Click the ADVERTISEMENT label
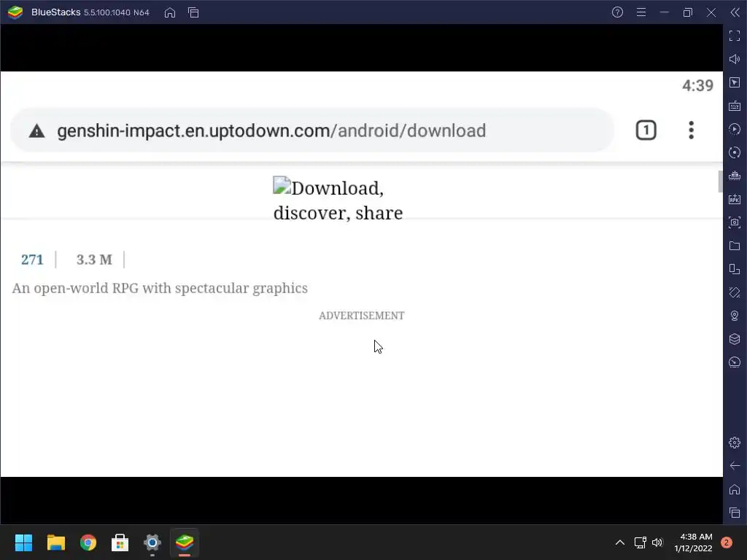The width and height of the screenshot is (747, 560). click(x=362, y=316)
